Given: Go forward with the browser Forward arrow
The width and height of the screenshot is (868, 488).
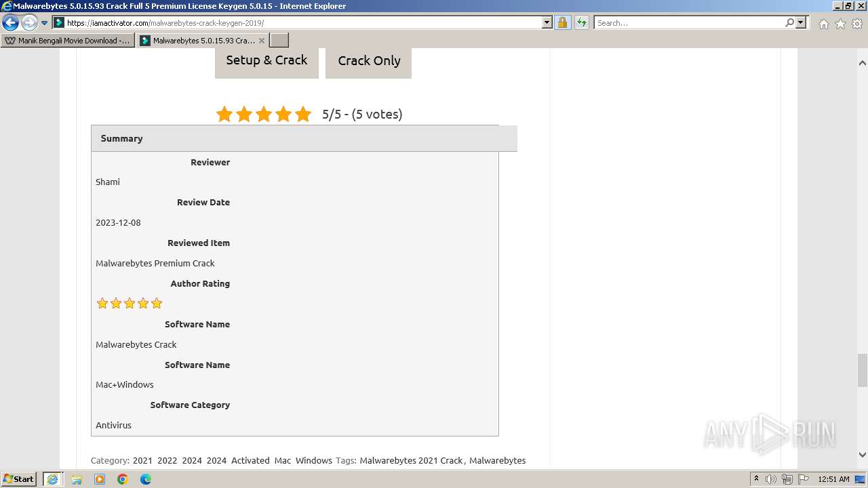Looking at the screenshot, I should pyautogui.click(x=29, y=23).
